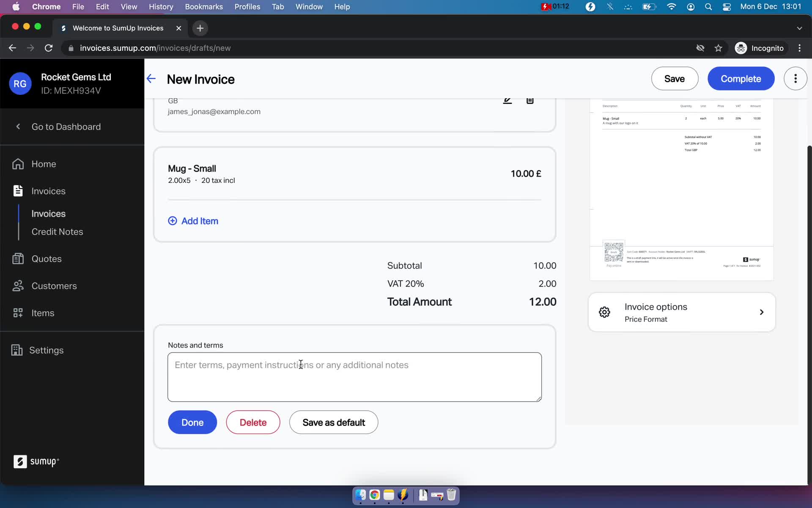This screenshot has width=812, height=508.
Task: Click the Quotes menu item in sidebar
Action: [47, 259]
